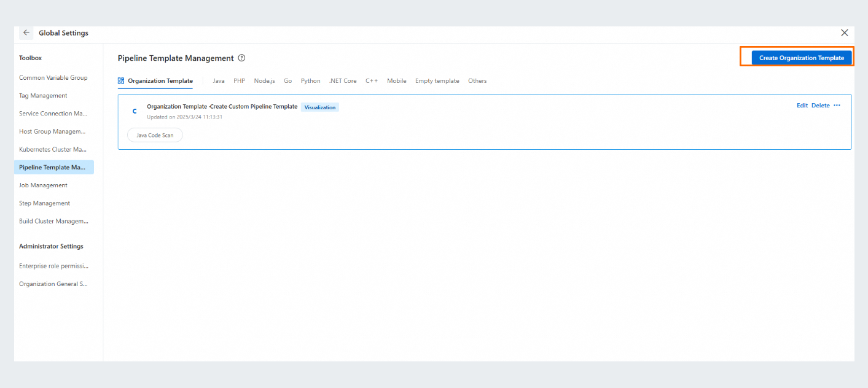868x388 pixels.
Task: Click the Visualization badge on the template
Action: pos(320,107)
